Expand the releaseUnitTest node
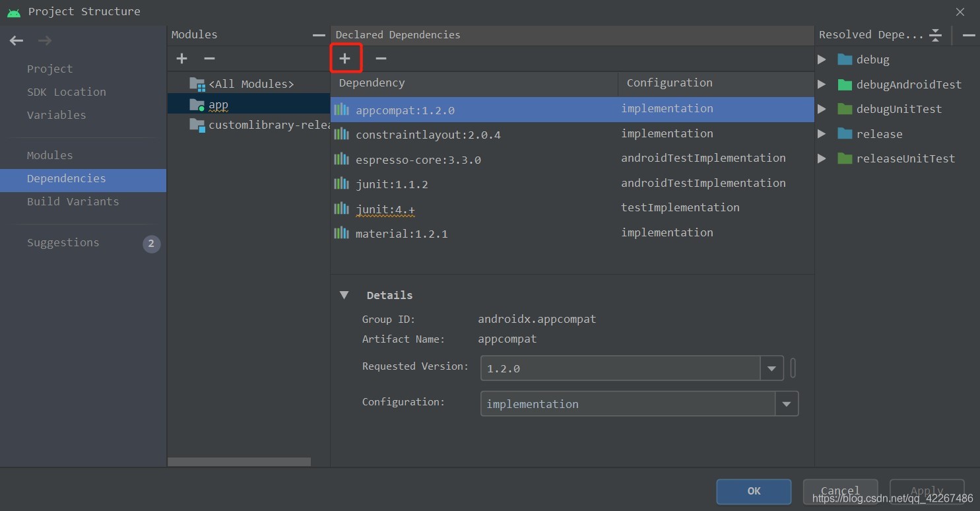980x511 pixels. tap(822, 158)
